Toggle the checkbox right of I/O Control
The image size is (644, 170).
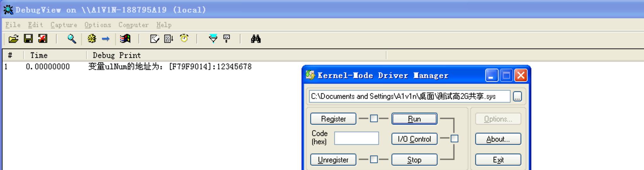455,139
